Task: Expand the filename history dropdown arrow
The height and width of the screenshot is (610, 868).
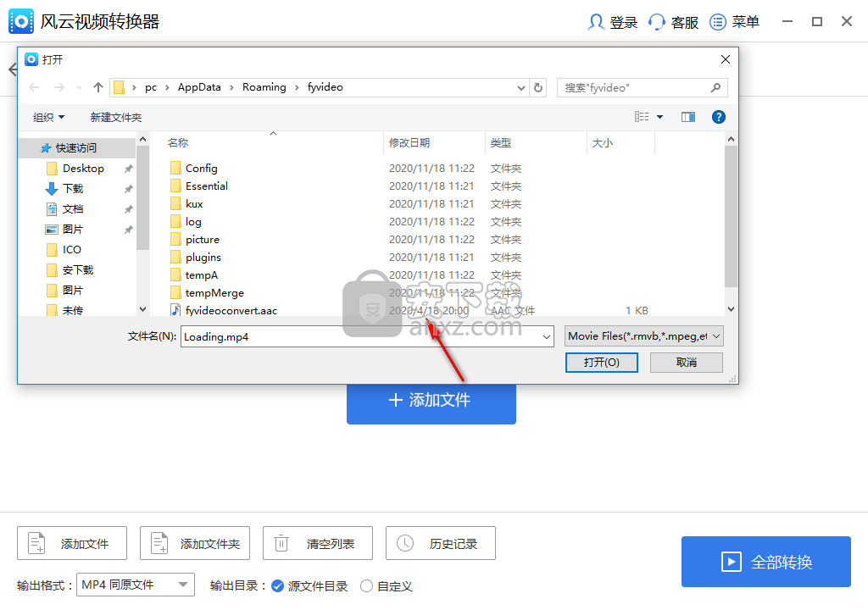Action: 547,336
